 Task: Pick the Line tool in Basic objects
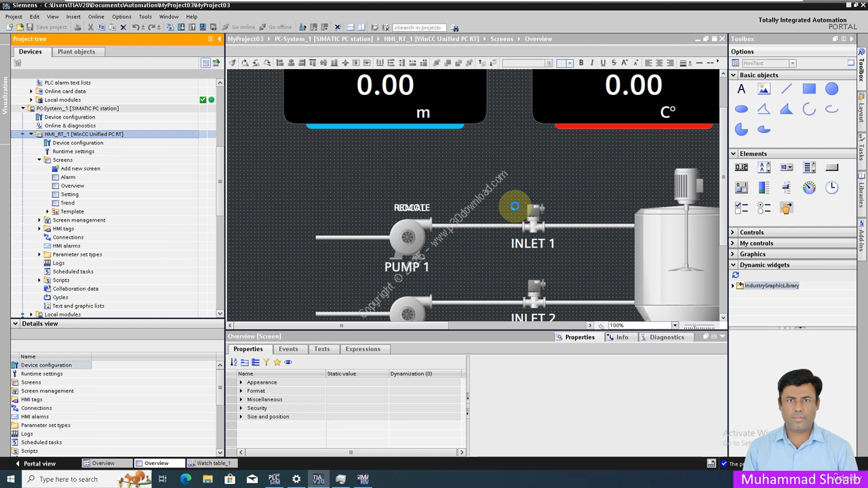787,89
